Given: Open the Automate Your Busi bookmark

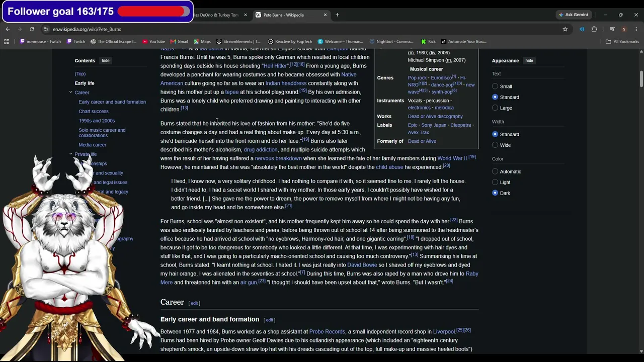Looking at the screenshot, I should point(463,42).
